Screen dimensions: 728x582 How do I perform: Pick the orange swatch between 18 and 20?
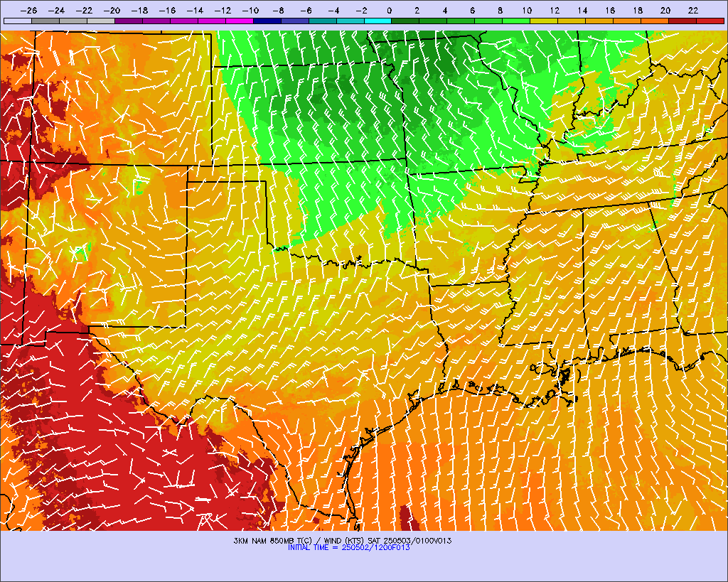pyautogui.click(x=655, y=21)
